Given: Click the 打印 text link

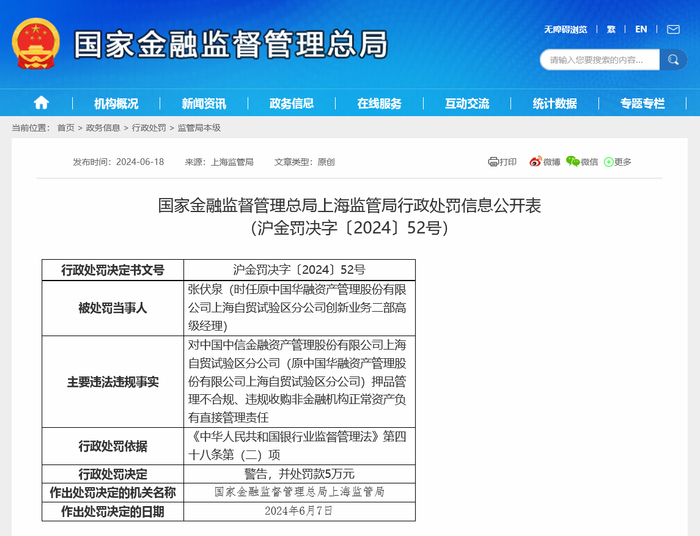Looking at the screenshot, I should pos(508,162).
